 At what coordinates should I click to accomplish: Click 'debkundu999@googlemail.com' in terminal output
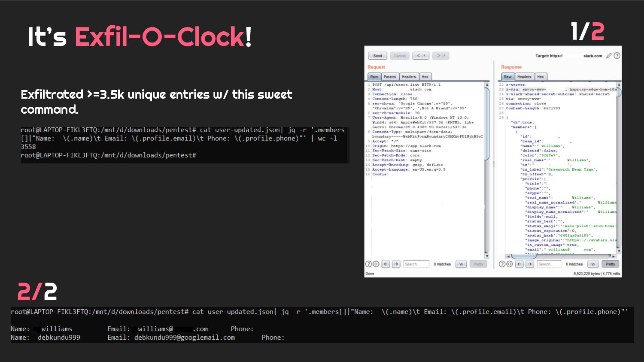(x=185, y=338)
